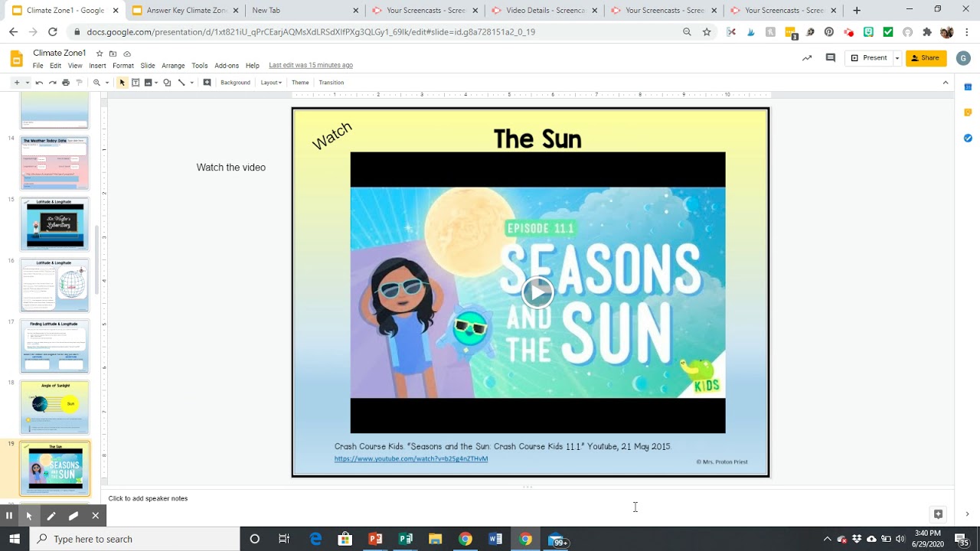The image size is (980, 551).
Task: Open the Add-ons menu
Action: pyautogui.click(x=227, y=66)
